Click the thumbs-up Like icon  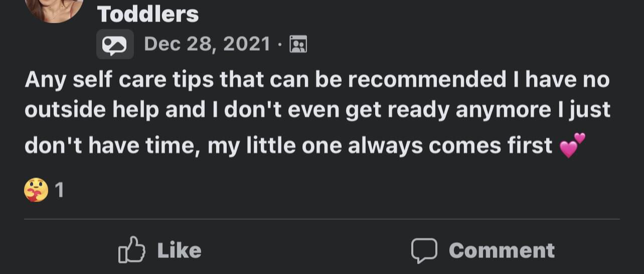(131, 250)
